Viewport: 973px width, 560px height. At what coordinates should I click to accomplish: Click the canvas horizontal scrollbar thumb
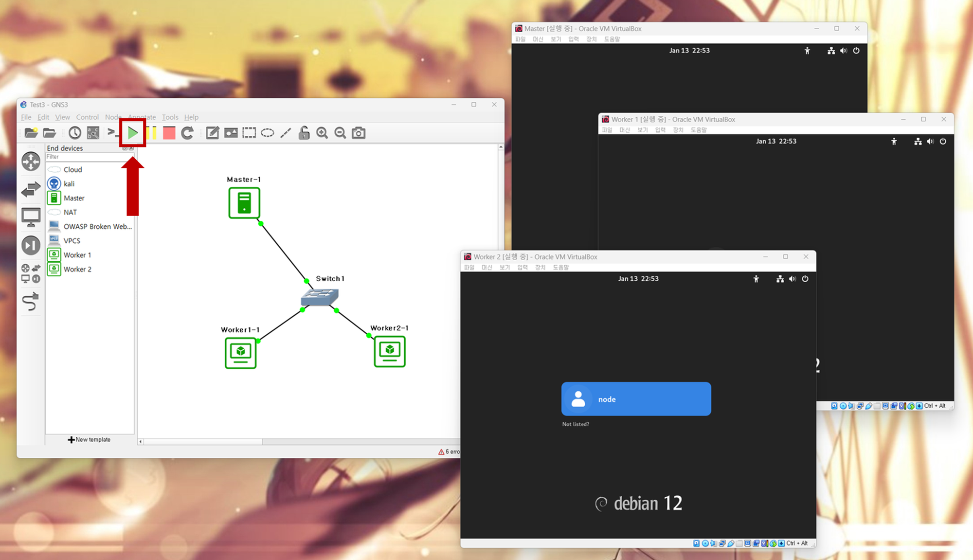point(203,442)
